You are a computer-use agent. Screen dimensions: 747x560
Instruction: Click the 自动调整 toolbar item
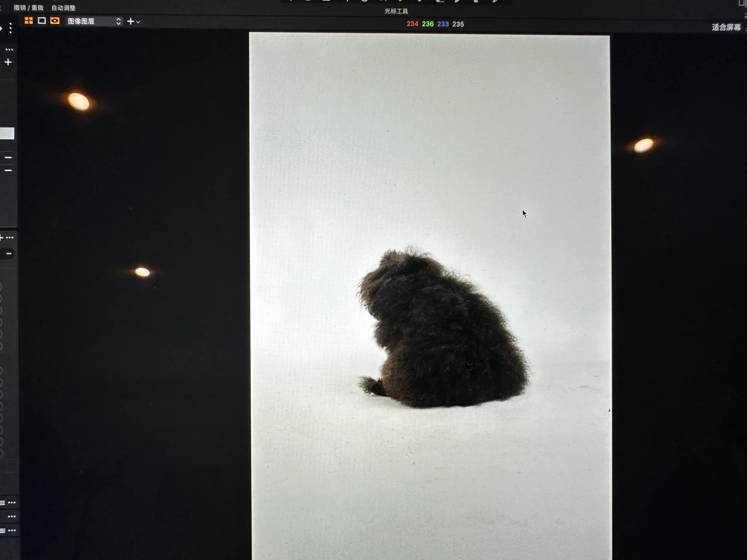point(63,8)
